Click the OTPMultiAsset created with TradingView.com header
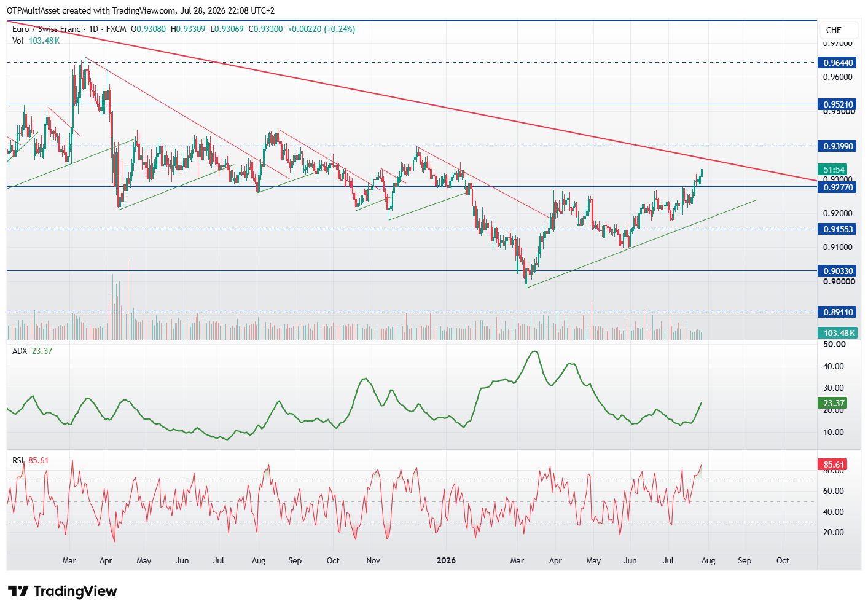Image resolution: width=868 pixels, height=612 pixels. tap(141, 10)
